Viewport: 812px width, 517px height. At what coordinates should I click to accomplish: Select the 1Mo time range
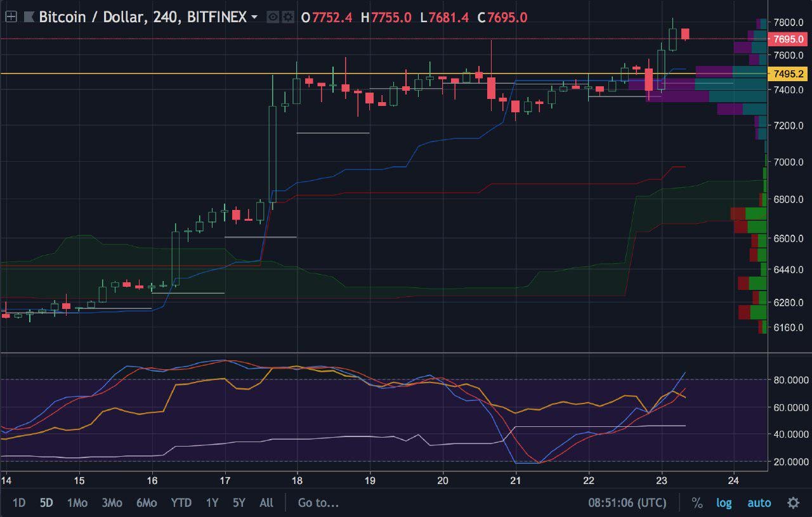tap(77, 503)
